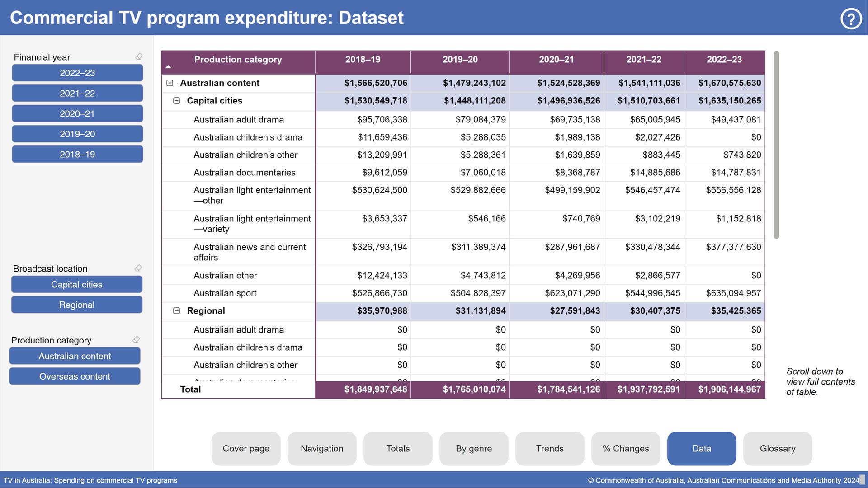
Task: Select the Regional broadcast location slicer
Action: 77,305
